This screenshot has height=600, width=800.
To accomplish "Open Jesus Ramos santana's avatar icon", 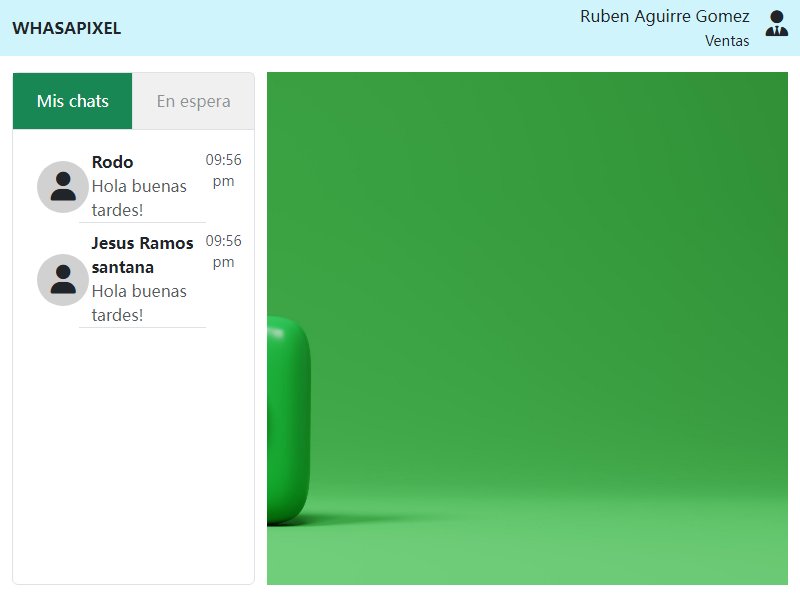I will coord(63,280).
